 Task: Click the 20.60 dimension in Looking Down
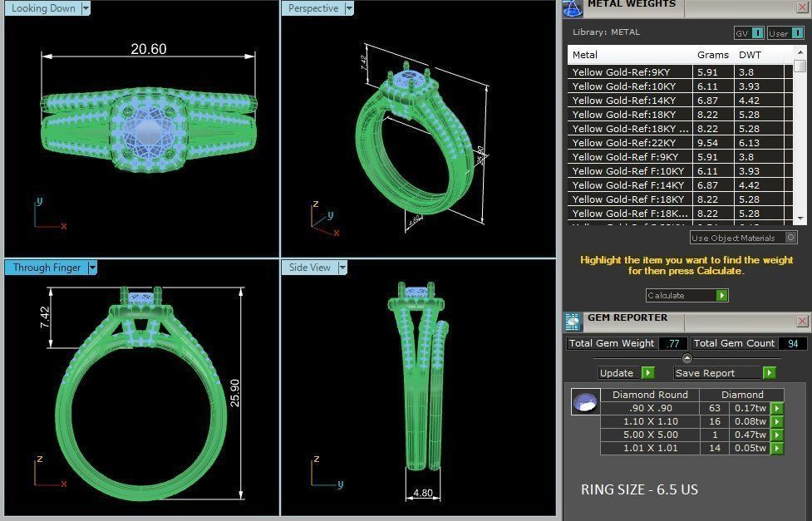pos(149,49)
